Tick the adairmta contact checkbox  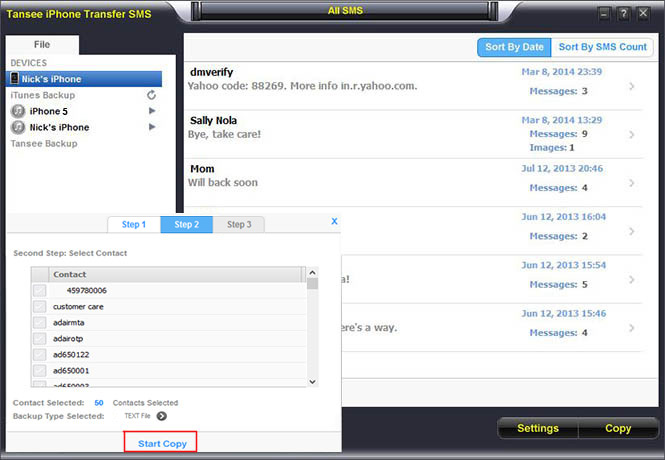coord(40,322)
